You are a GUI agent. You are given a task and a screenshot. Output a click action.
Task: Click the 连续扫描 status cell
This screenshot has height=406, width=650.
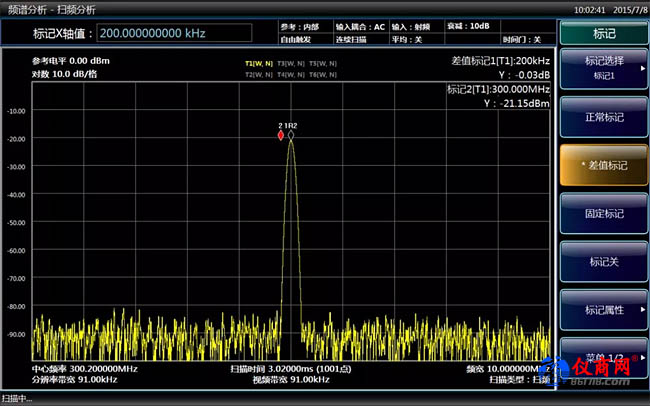click(x=351, y=39)
